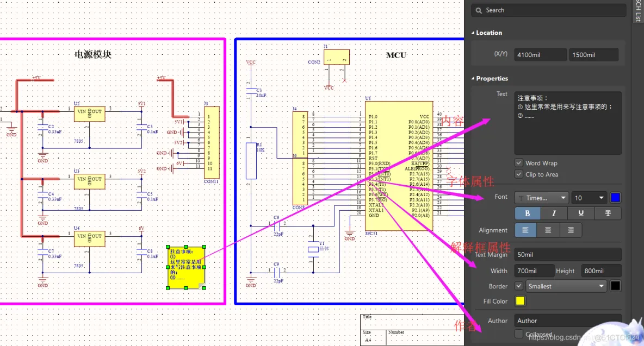
Task: Select capacitor C3 0.1uF
Action: click(x=142, y=128)
